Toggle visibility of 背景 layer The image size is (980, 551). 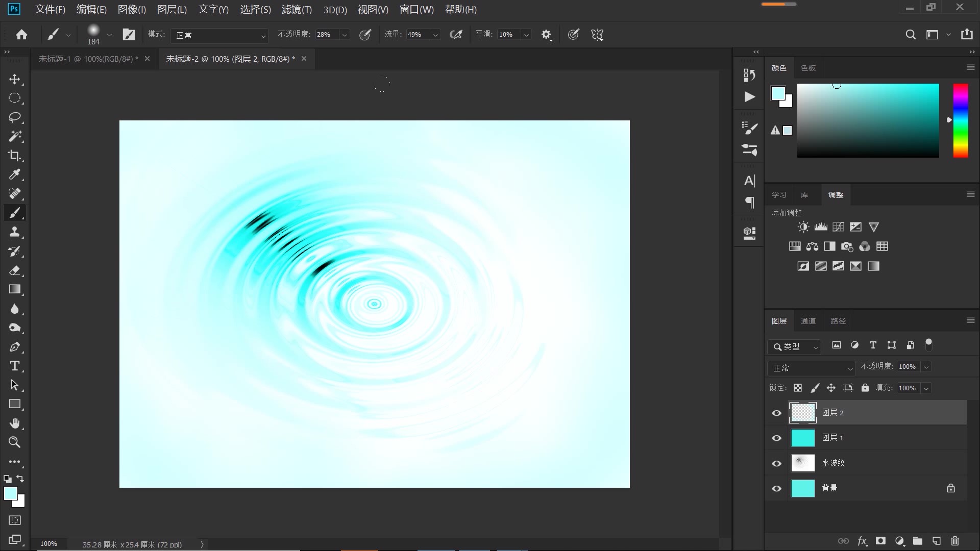click(776, 488)
